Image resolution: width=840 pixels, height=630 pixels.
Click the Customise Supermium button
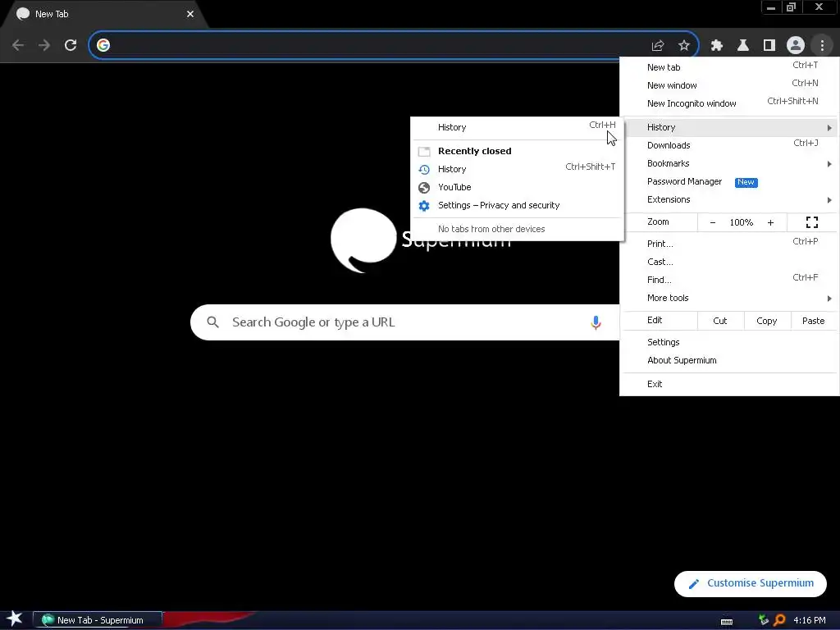tap(750, 583)
